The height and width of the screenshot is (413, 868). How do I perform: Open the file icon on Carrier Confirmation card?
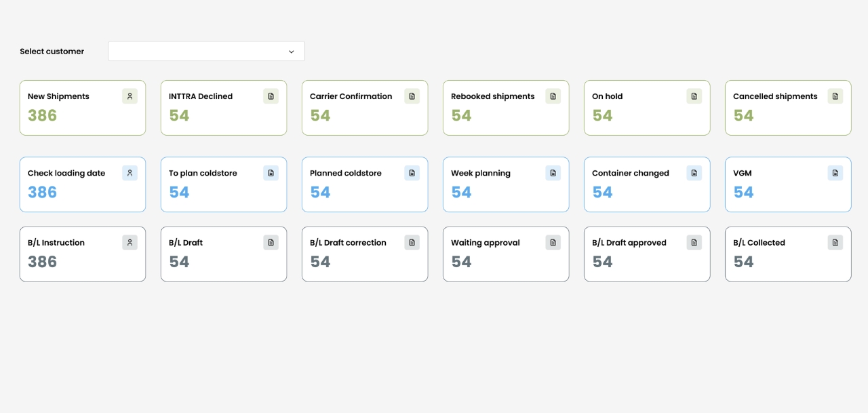[412, 96]
